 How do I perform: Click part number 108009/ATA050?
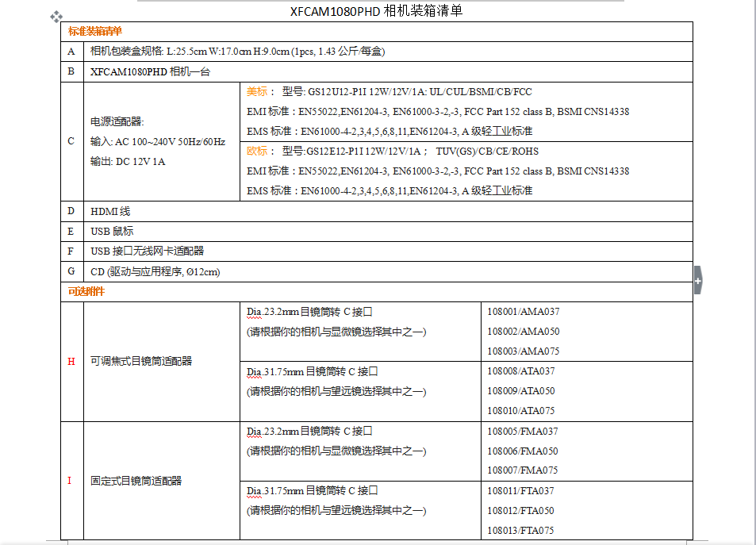[x=520, y=390]
